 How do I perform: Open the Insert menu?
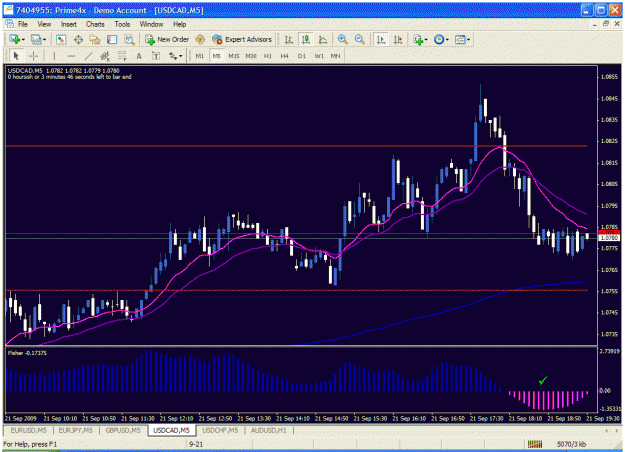(x=69, y=24)
